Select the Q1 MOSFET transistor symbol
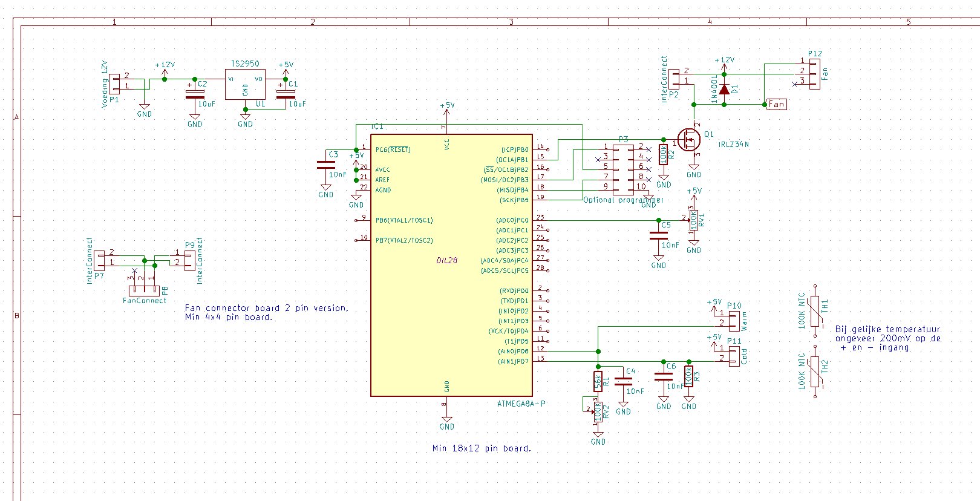This screenshot has height=501, width=980. 688,140
